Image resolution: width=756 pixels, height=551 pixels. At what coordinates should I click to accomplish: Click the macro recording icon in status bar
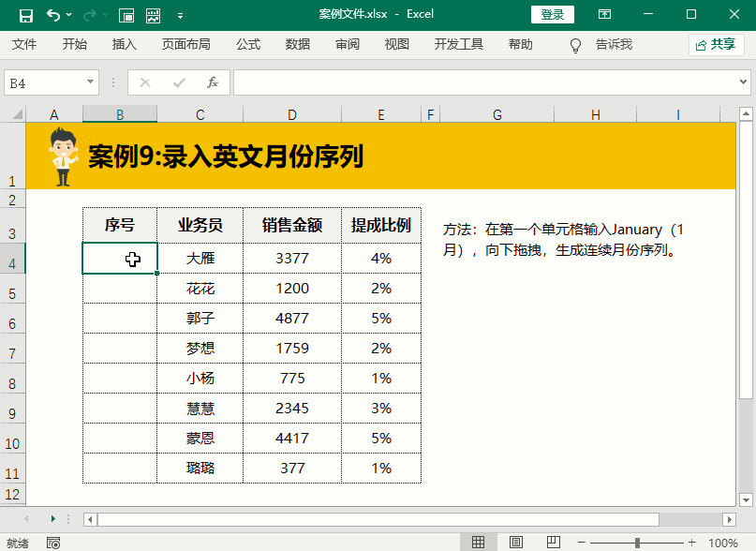coord(53,543)
